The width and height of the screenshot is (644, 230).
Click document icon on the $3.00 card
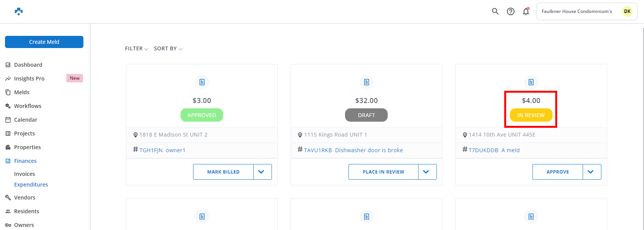point(202,82)
